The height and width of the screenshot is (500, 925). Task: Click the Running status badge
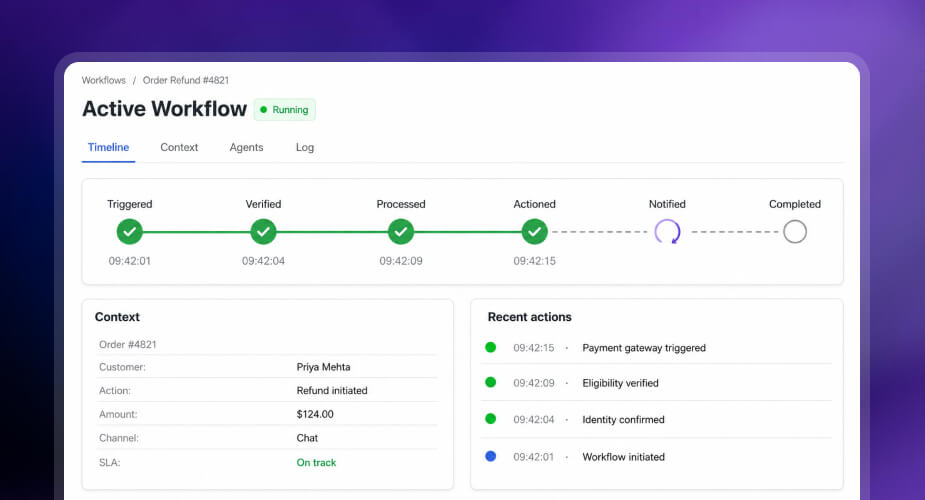[284, 110]
